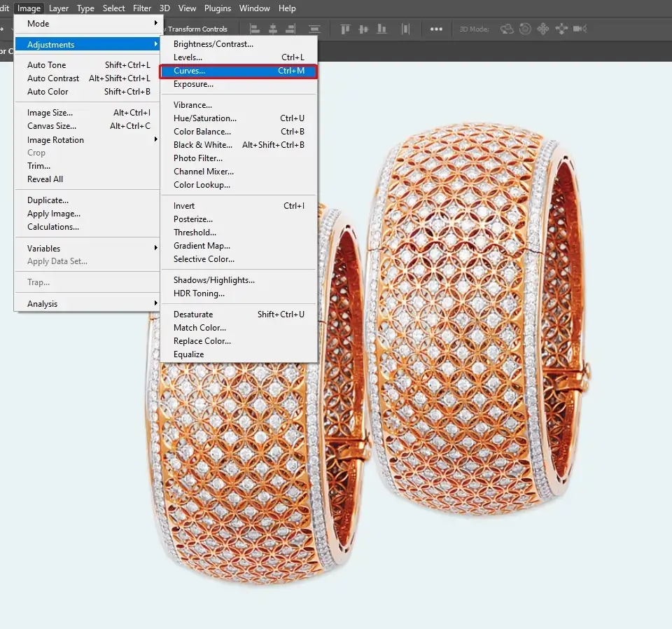This screenshot has height=629, width=672.
Task: Click the Align Vertical Centers icon
Action: click(363, 29)
